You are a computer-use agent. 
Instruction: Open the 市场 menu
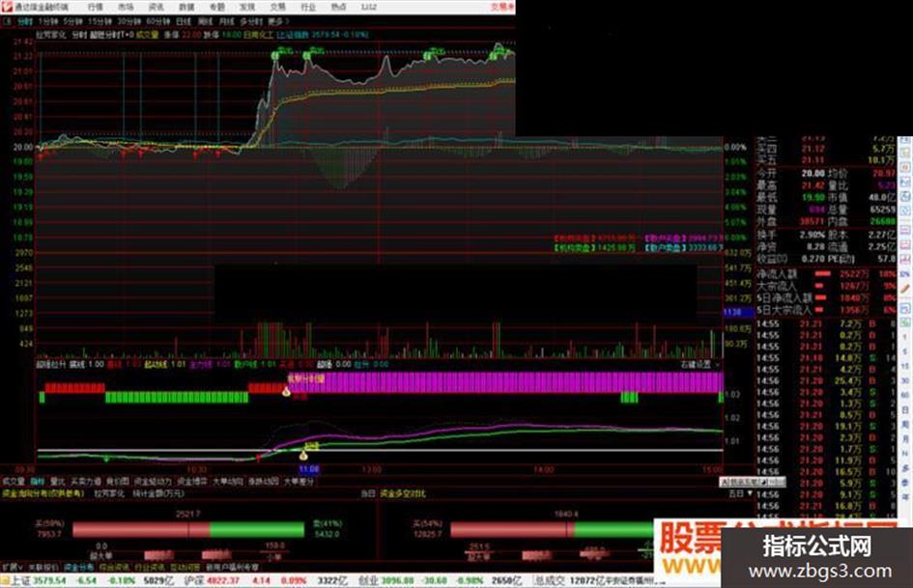click(126, 7)
